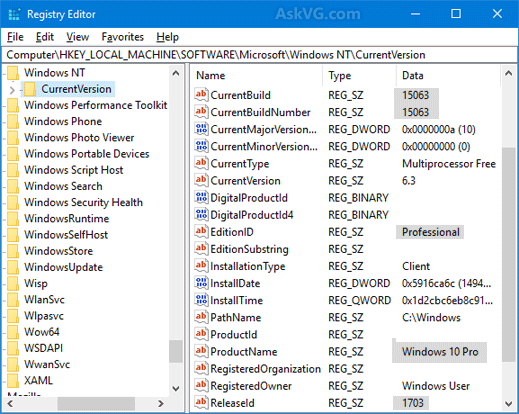Click the 'Multiprocessor Free' data value
Image resolution: width=519 pixels, height=414 pixels.
click(x=449, y=164)
